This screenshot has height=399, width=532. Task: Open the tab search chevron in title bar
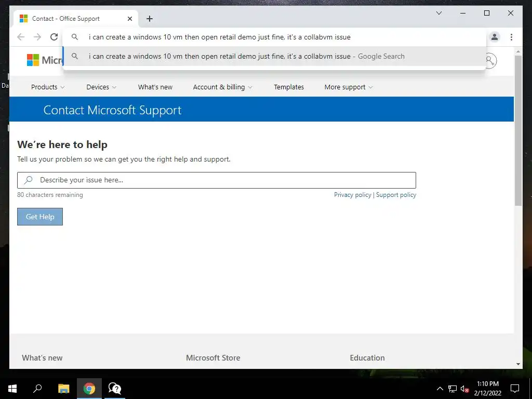tap(438, 13)
